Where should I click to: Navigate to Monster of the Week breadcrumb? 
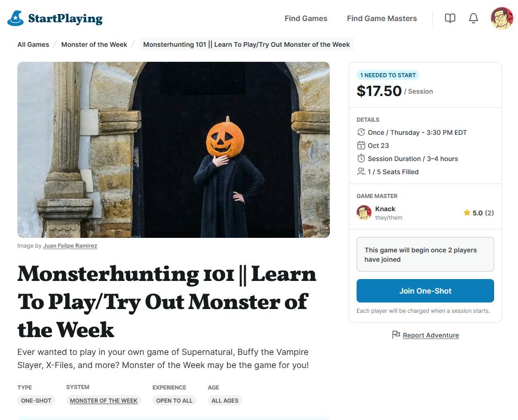coord(94,44)
